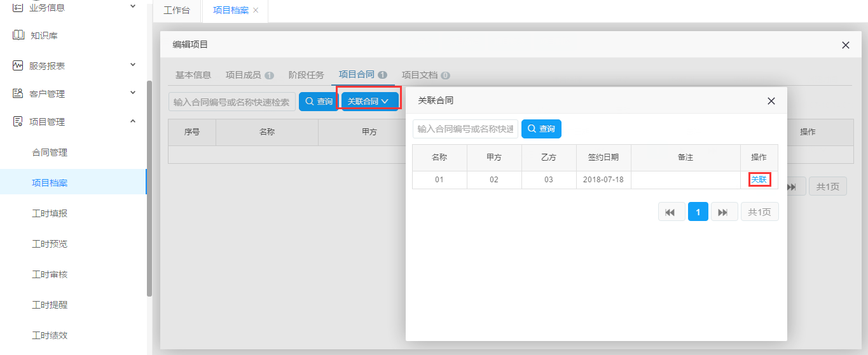The height and width of the screenshot is (355, 868).
Task: Open the 工作台 tab
Action: (177, 11)
